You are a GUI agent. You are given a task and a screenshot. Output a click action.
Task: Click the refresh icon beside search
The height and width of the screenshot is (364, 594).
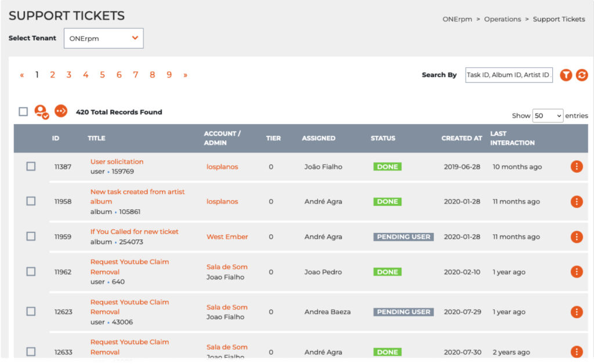(x=582, y=75)
